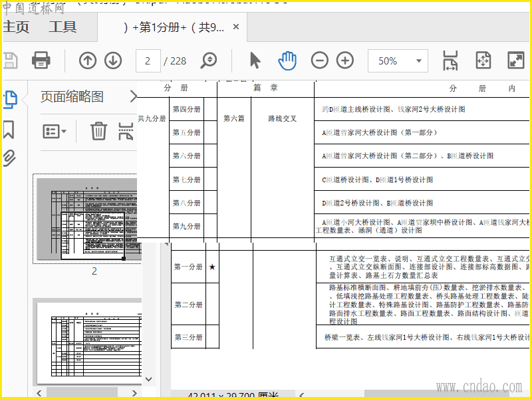Select the hand pan tool
Image resolution: width=532 pixels, height=399 pixels.
pyautogui.click(x=287, y=61)
